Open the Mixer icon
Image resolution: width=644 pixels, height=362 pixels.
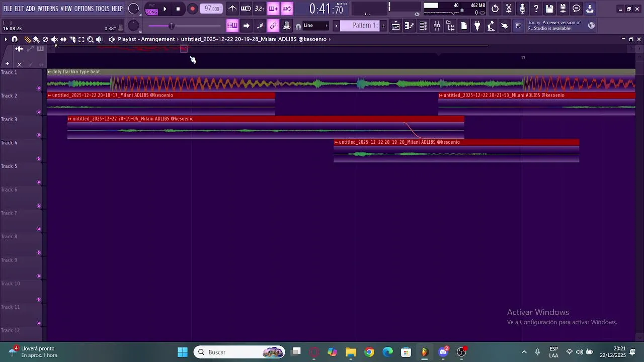[x=437, y=26]
